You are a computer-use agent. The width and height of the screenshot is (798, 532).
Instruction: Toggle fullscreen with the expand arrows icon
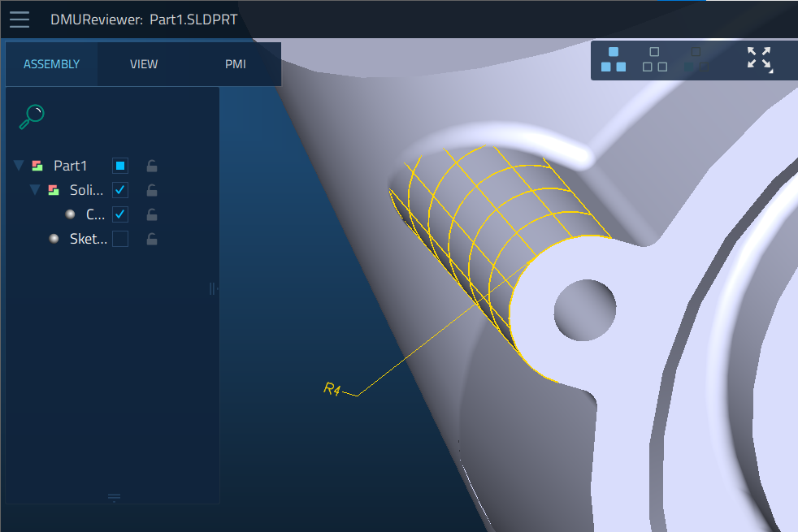[x=759, y=59]
